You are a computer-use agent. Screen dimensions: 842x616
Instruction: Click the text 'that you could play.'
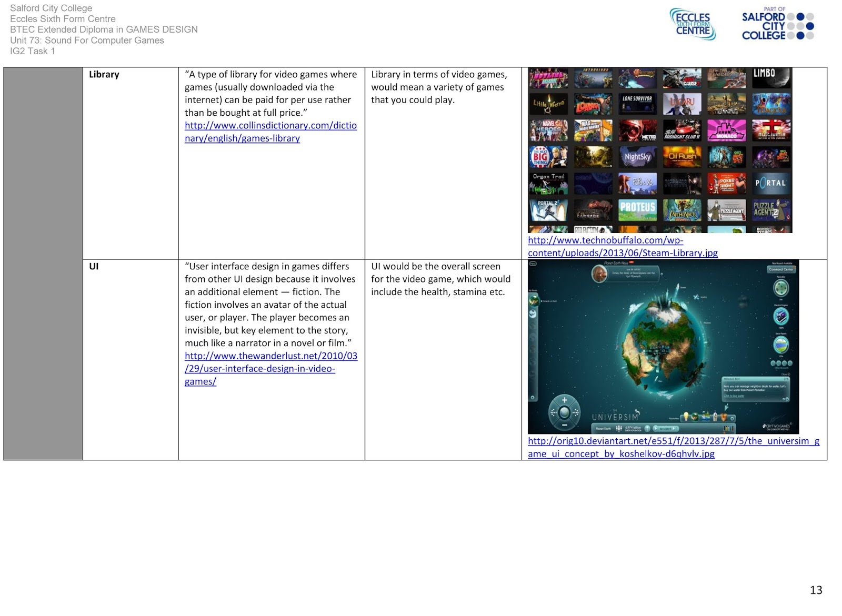tap(413, 100)
